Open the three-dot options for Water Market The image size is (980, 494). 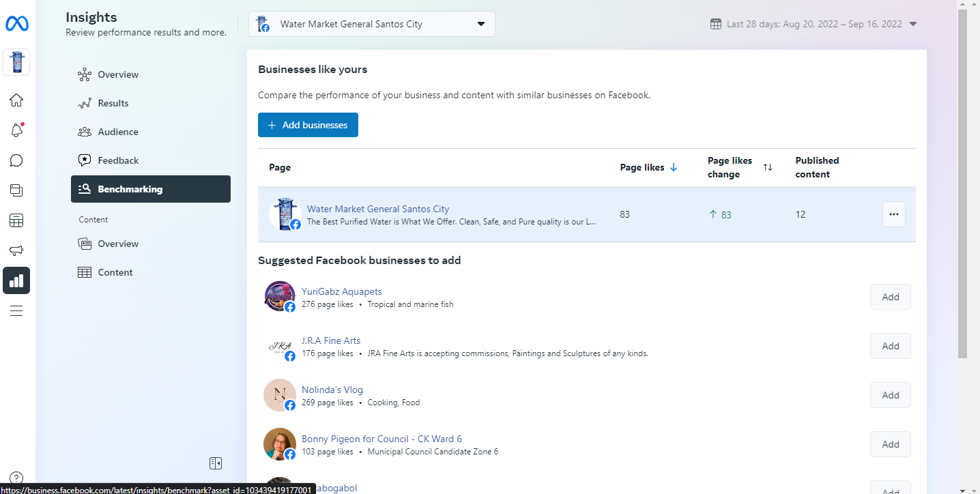(893, 214)
